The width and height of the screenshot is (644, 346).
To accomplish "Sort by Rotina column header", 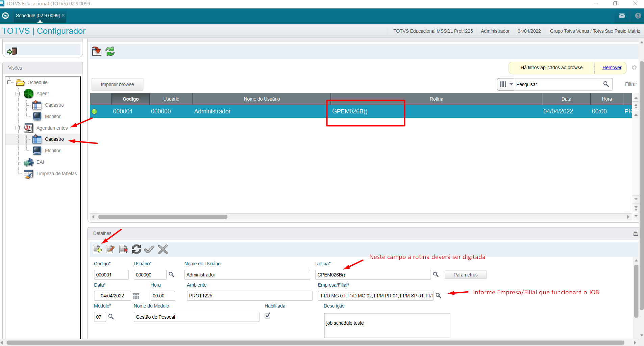I will click(436, 99).
